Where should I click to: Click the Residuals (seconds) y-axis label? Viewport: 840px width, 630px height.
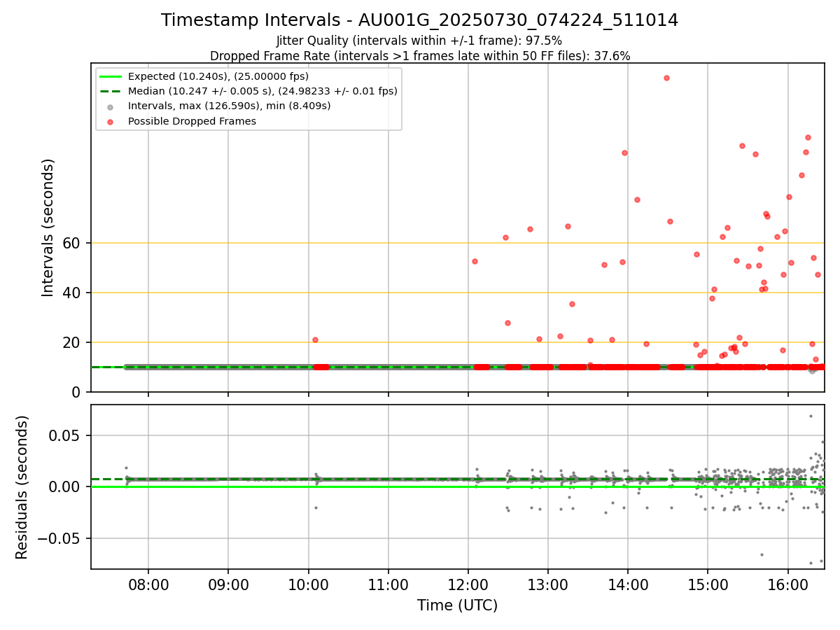pyautogui.click(x=22, y=487)
